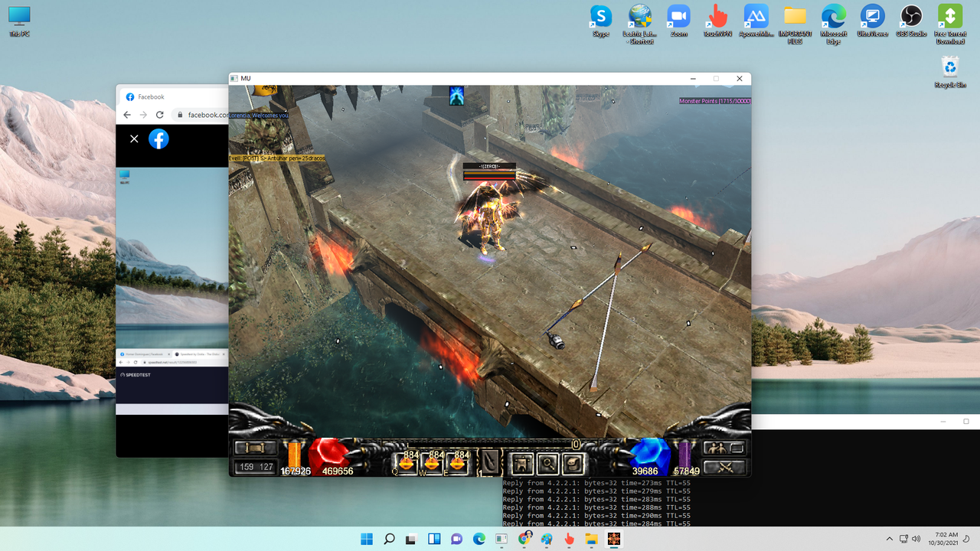This screenshot has height=551, width=980.
Task: Open Chat on the taskbar
Action: 456,539
